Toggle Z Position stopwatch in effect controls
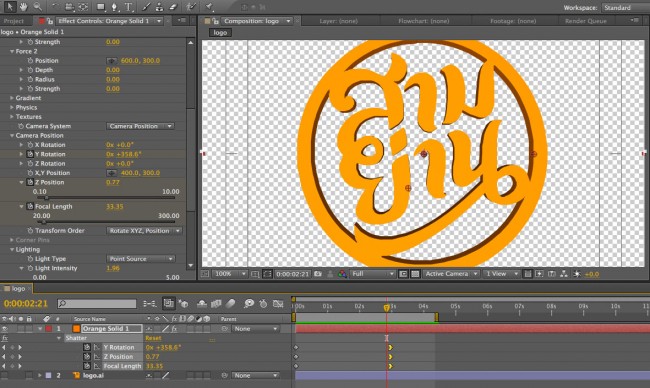Viewport: 650px width, 388px height. (30, 182)
